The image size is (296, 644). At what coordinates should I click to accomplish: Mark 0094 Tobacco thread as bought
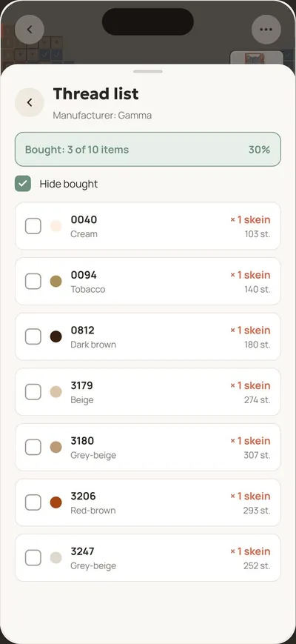tap(33, 282)
